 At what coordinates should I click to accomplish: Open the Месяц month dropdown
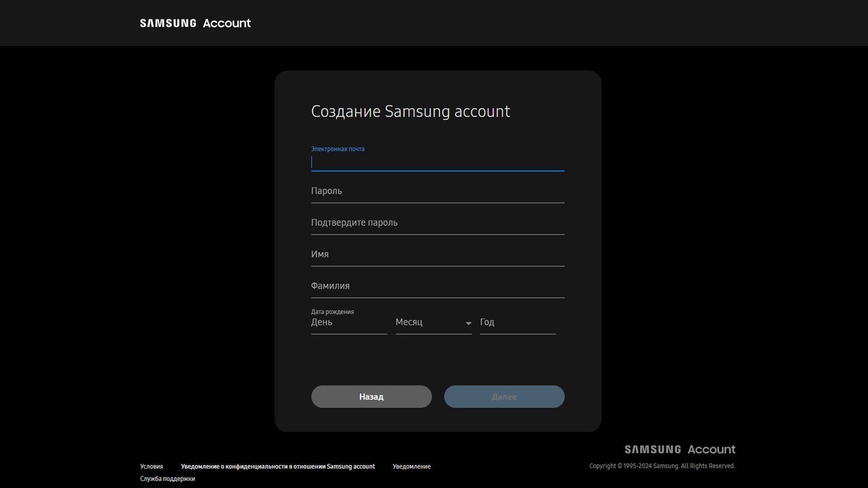pyautogui.click(x=433, y=323)
